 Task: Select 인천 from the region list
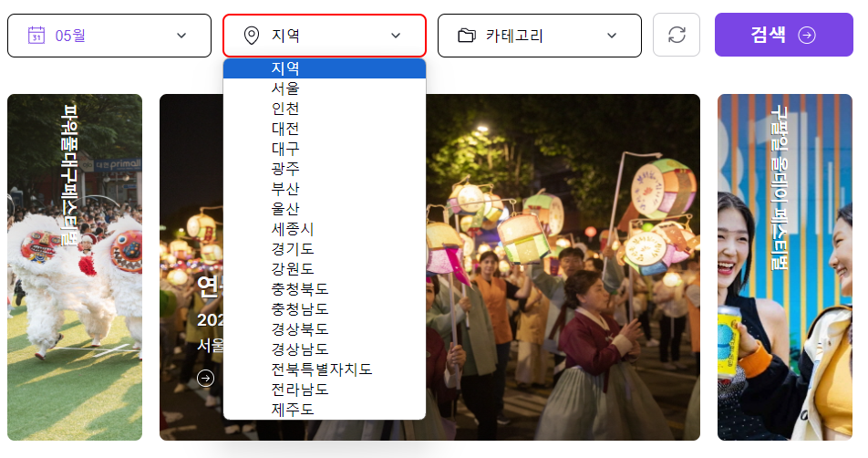[325, 108]
